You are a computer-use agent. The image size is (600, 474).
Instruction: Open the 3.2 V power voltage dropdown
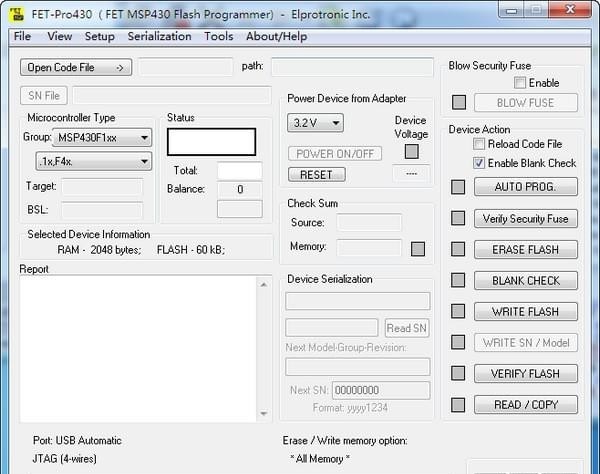click(x=315, y=123)
